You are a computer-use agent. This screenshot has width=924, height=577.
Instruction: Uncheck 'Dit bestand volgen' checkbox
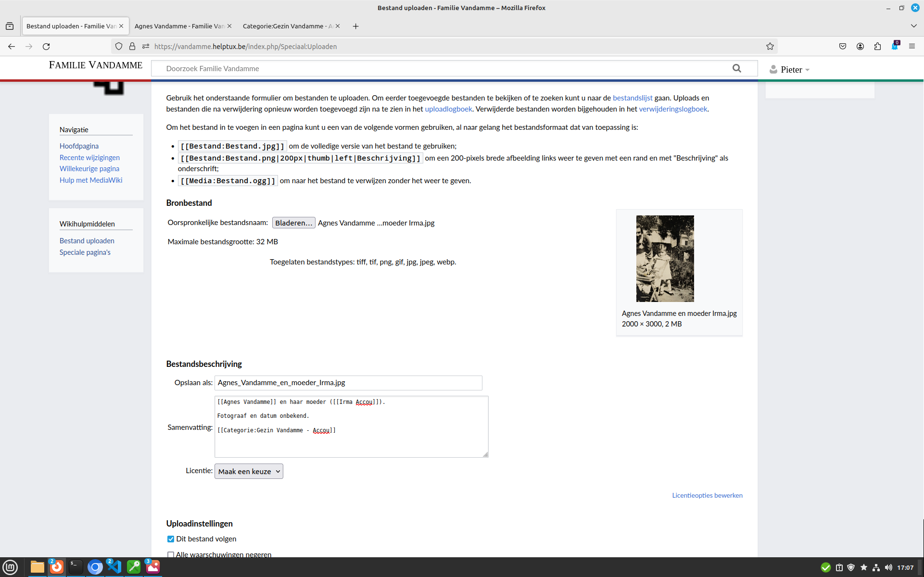[x=171, y=539]
